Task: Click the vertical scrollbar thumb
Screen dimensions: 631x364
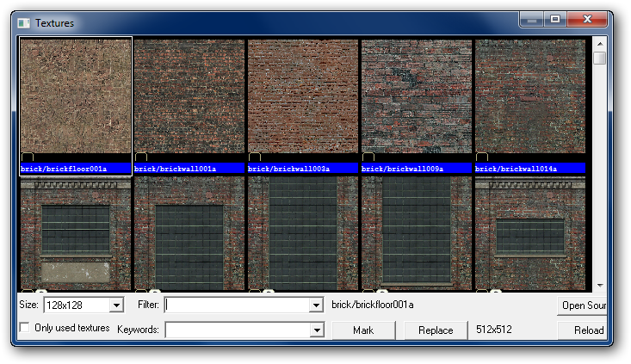Action: coord(599,59)
